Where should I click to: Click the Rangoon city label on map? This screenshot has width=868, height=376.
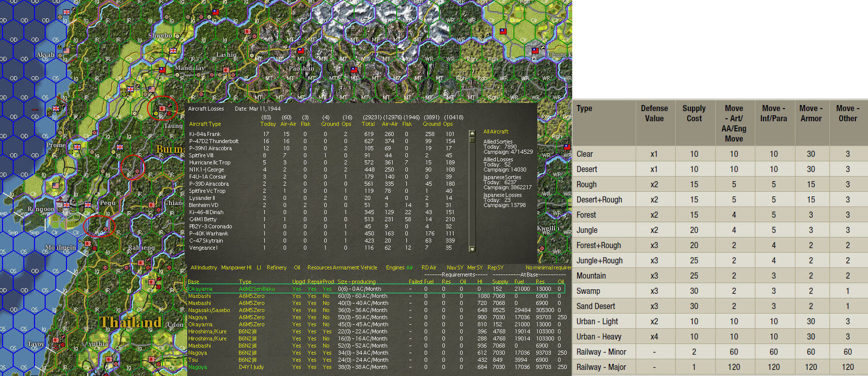click(x=41, y=209)
